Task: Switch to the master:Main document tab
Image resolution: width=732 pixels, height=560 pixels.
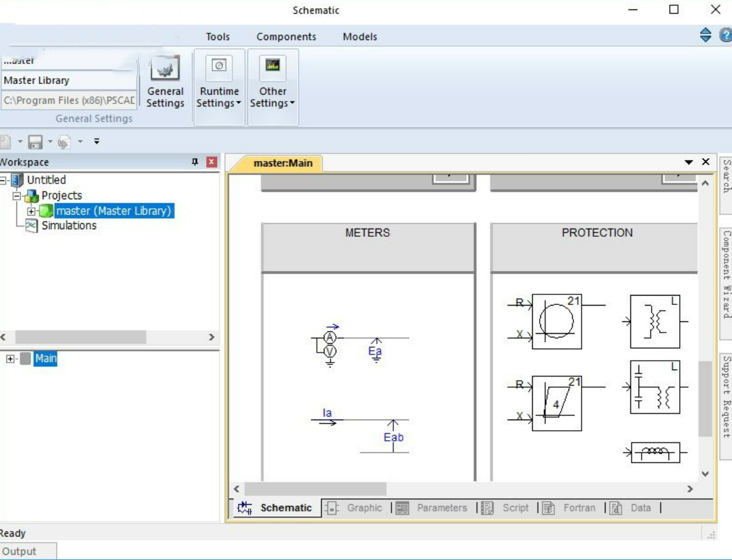Action: coord(282,163)
